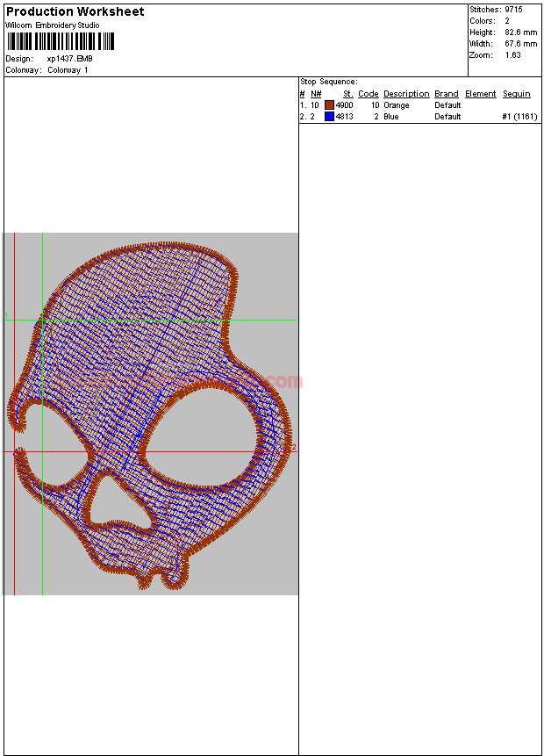
Task: Click the Stitches value 9715
Action: pos(513,9)
